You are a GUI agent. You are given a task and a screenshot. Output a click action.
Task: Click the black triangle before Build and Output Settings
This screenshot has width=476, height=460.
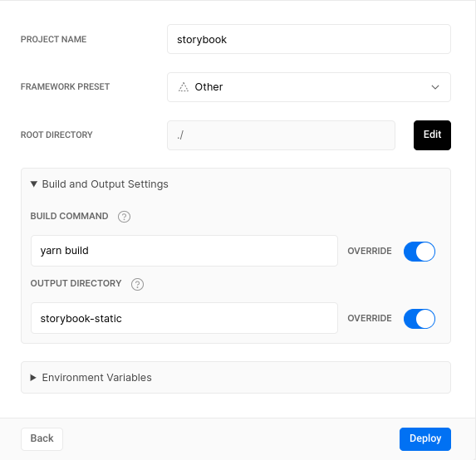[x=34, y=184]
